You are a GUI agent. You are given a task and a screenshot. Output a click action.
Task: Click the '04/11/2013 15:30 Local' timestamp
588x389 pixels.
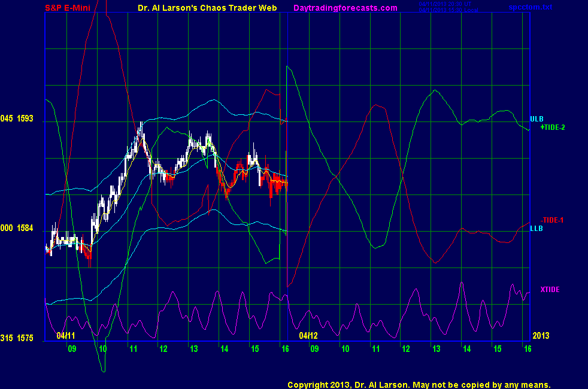448,10
